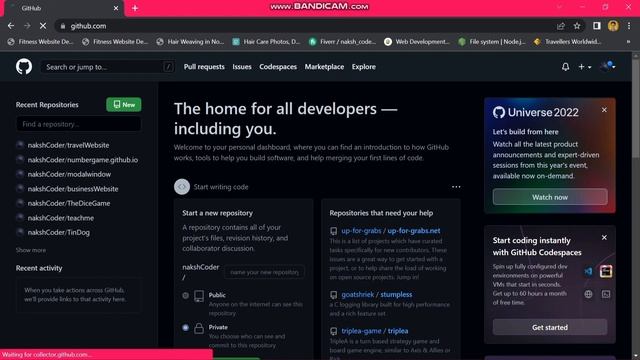Open the Fiverr / naksh_code bookmark
The height and width of the screenshot is (360, 640).
(x=342, y=42)
